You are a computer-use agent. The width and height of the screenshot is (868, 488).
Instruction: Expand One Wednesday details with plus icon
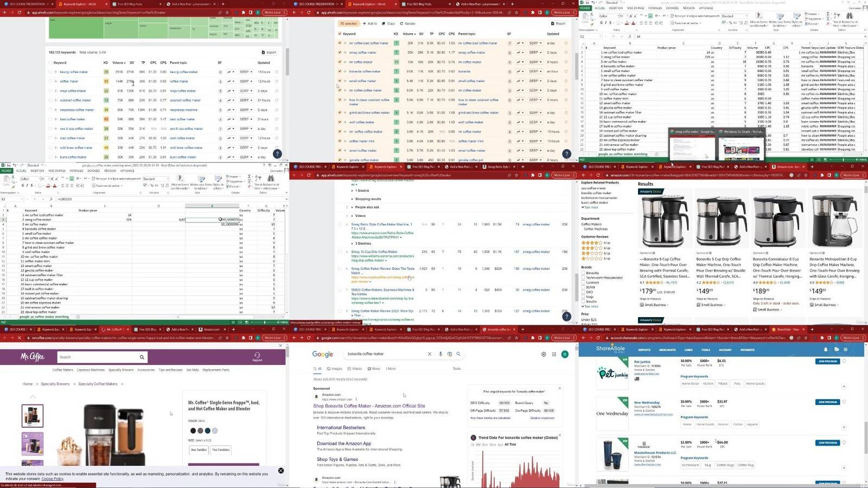844,427
